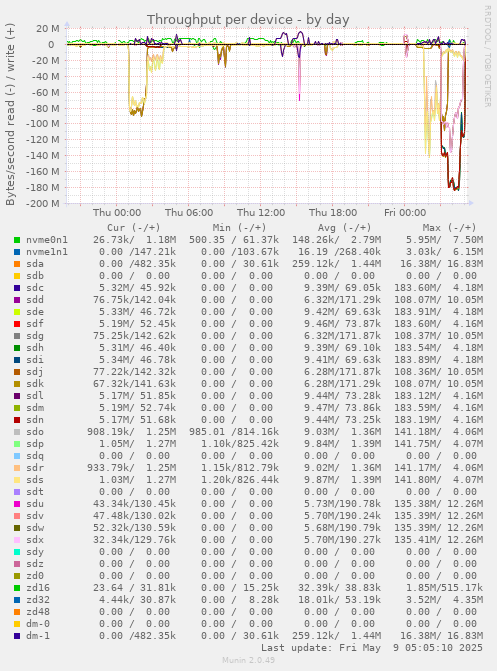Click the 'sdn' legend label
The image size is (497, 671).
[x=35, y=420]
